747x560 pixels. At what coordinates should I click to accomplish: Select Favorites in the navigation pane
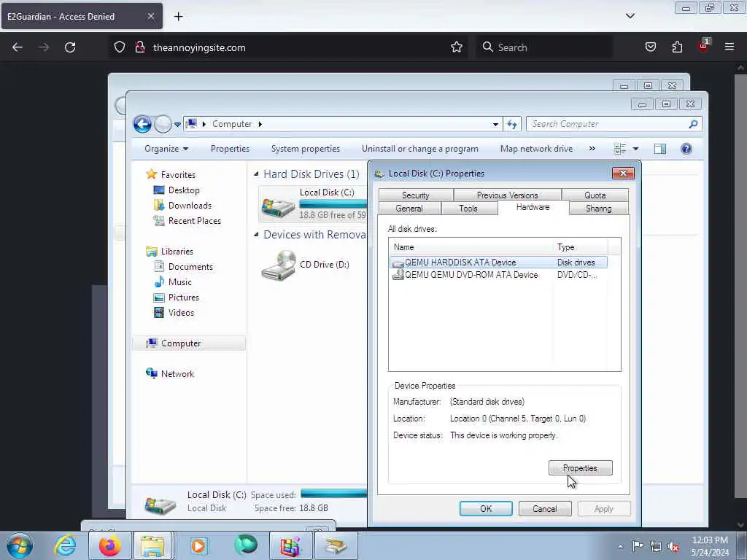click(178, 175)
